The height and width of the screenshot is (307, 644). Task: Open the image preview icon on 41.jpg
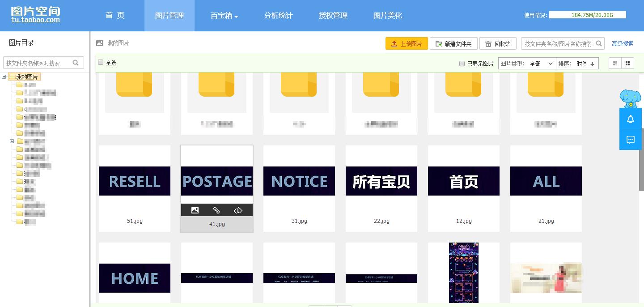coord(195,210)
